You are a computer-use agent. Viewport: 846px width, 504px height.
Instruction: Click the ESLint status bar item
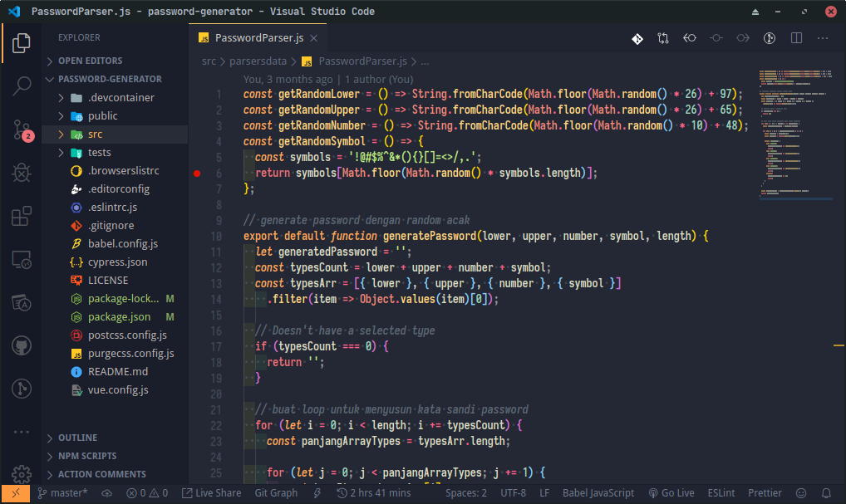tap(721, 492)
